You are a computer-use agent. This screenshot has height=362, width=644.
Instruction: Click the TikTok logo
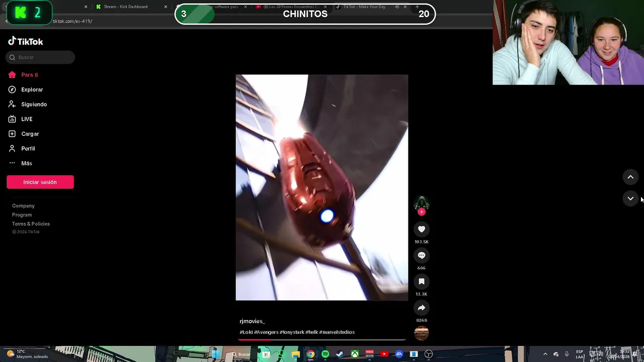click(26, 41)
